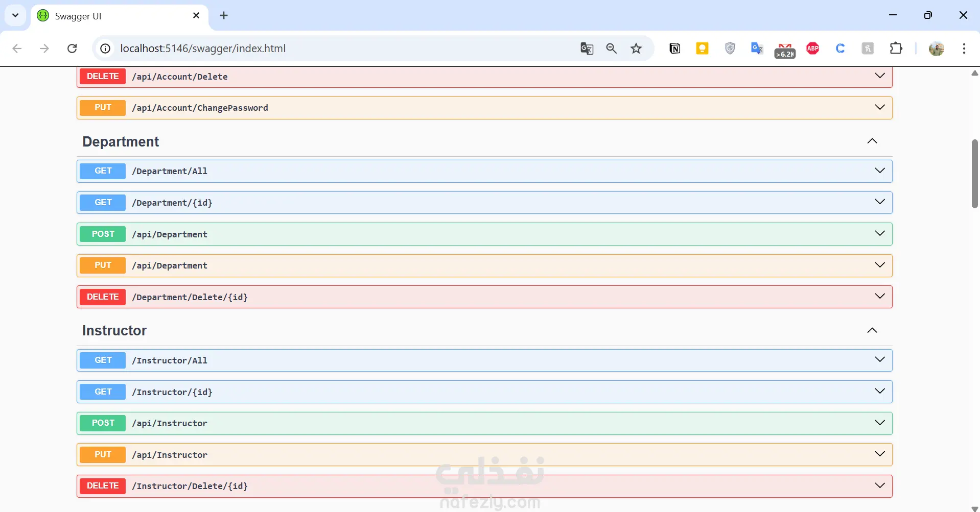Viewport: 980px width, 512px height.
Task: Close the Swagger UI tab
Action: tap(196, 16)
